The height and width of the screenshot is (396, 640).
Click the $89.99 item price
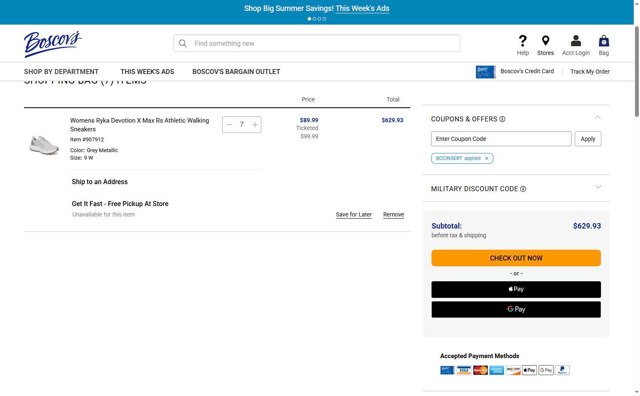[309, 120]
